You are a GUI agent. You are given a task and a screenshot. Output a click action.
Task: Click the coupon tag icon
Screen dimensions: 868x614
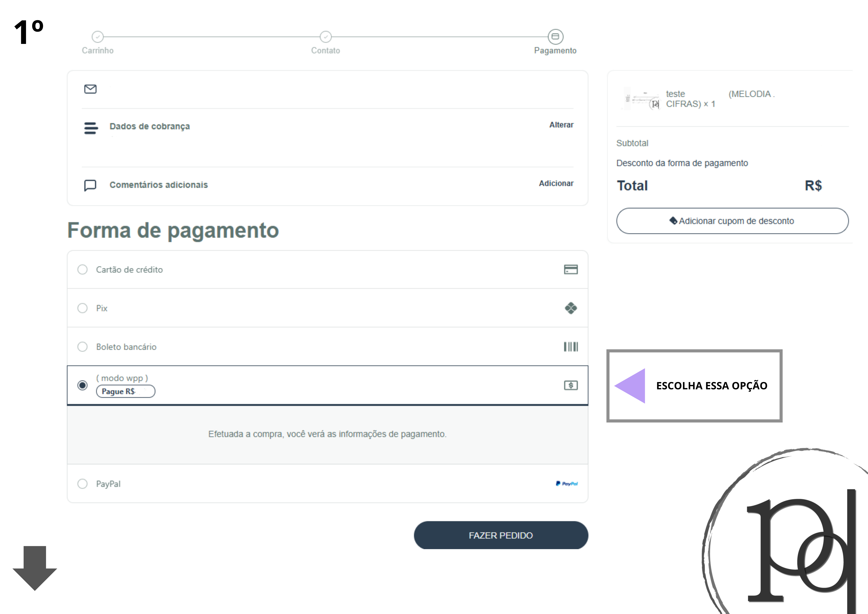(x=673, y=221)
